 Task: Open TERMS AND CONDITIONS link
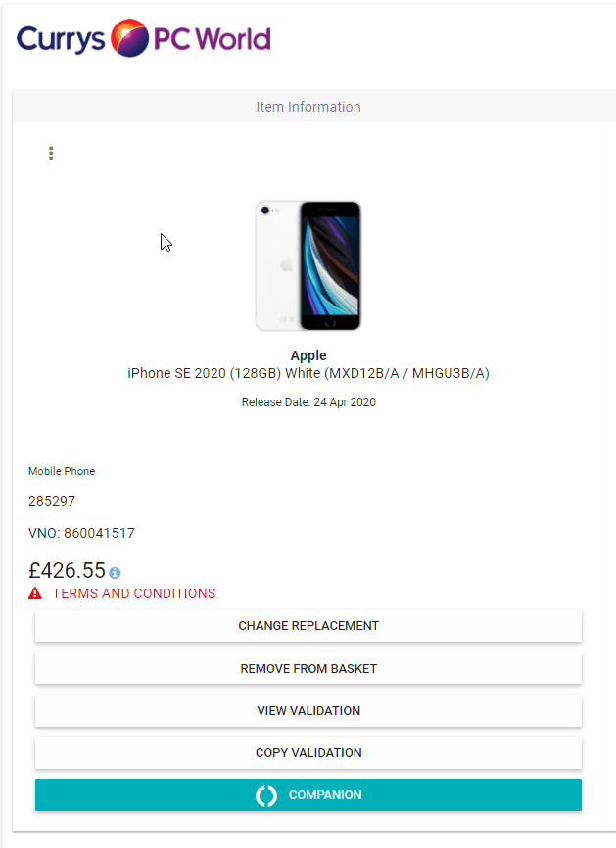(133, 593)
